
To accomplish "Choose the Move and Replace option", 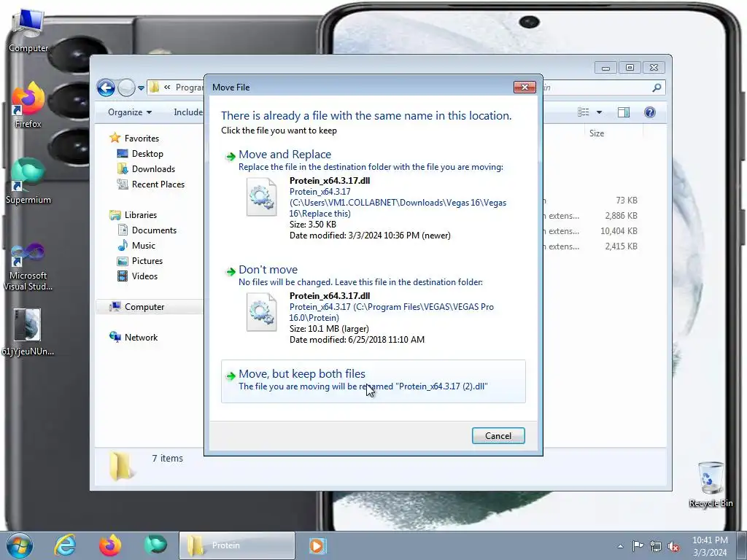I will pos(373,195).
